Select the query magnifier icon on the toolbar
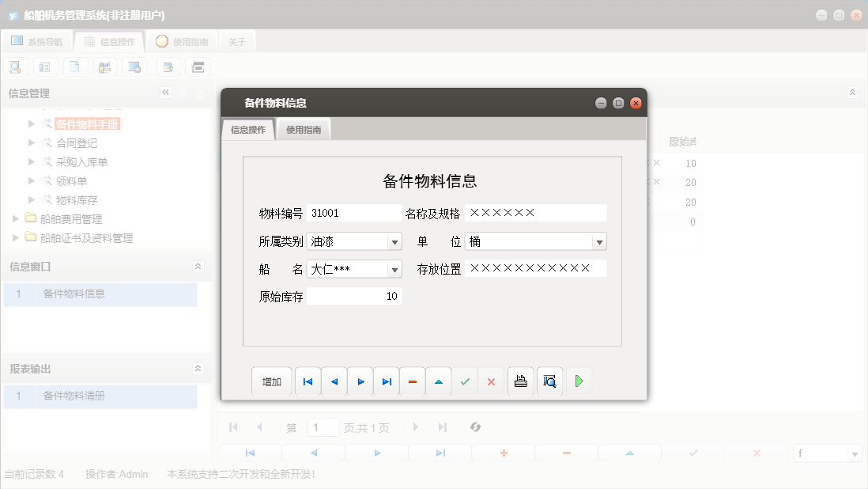Viewport: 868px width, 489px height. click(x=15, y=66)
